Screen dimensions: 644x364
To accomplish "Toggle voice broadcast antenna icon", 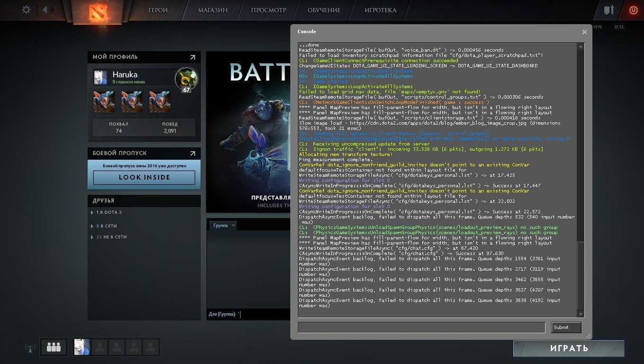I will click(30, 348).
